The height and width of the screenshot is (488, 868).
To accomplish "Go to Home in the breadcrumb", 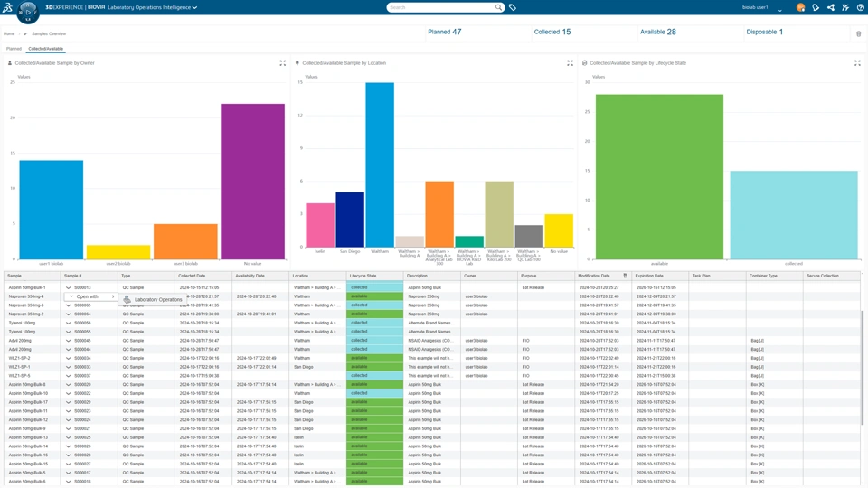I will coord(9,33).
